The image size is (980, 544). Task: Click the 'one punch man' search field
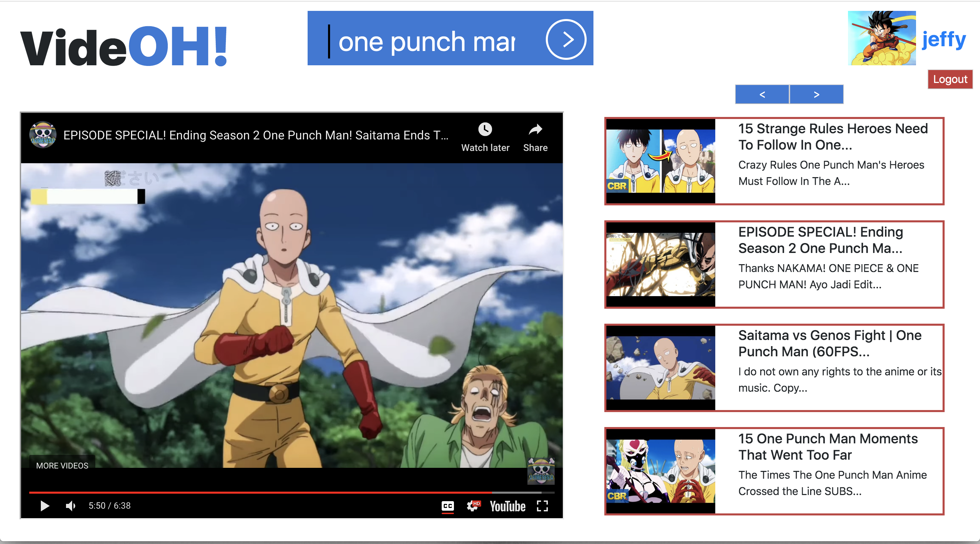click(x=426, y=41)
